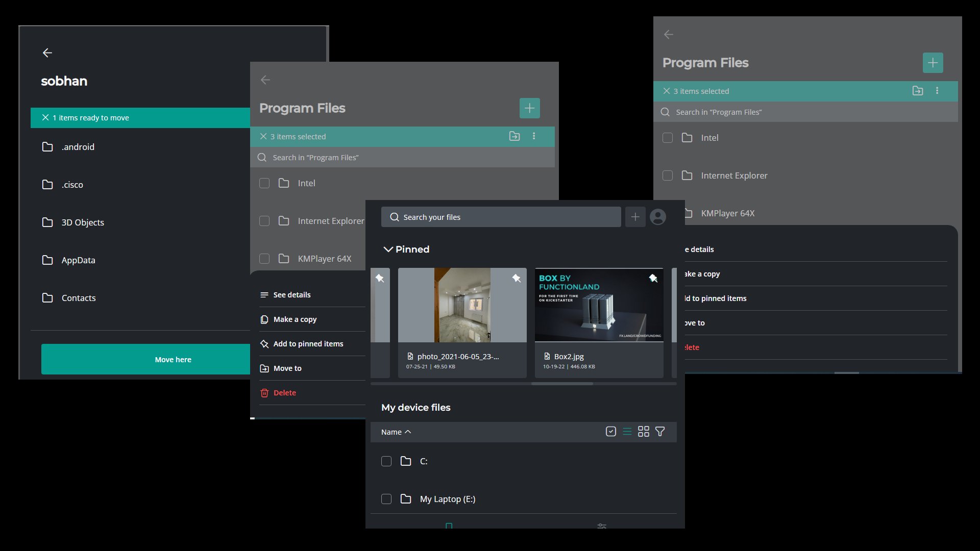Select See details from the menu
980x551 pixels.
pyautogui.click(x=291, y=295)
